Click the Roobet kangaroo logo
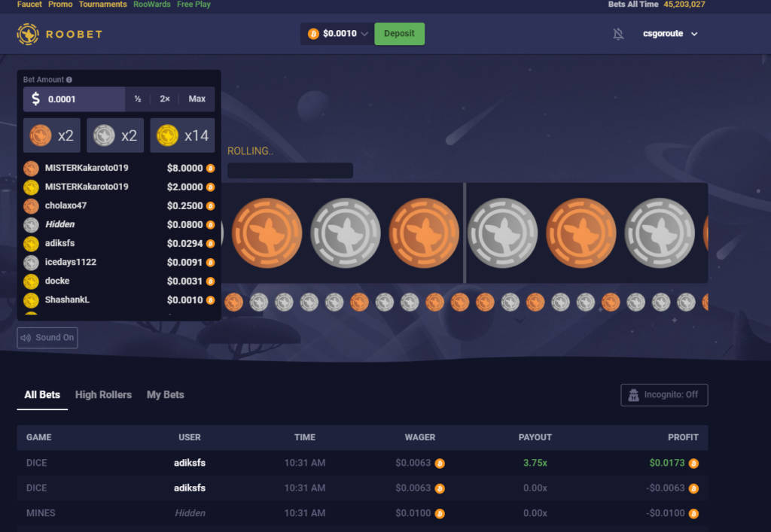The height and width of the screenshot is (532, 771). pos(28,34)
